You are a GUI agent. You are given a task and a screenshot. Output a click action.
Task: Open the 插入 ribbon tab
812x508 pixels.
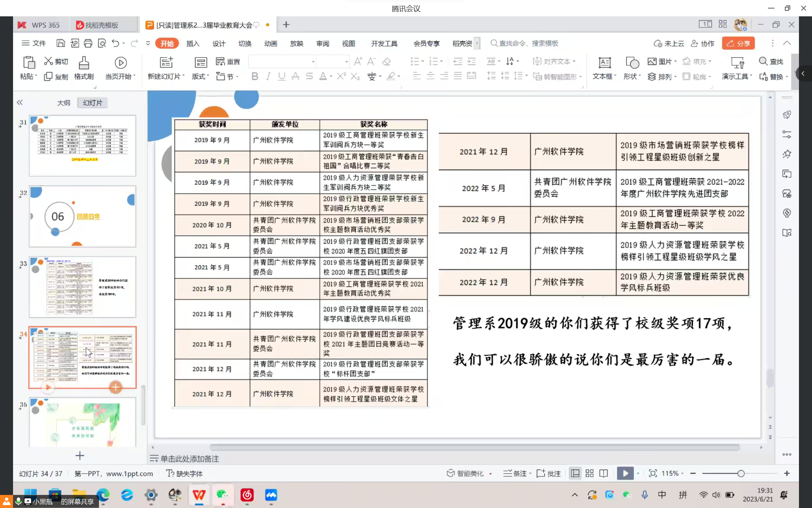tap(193, 44)
